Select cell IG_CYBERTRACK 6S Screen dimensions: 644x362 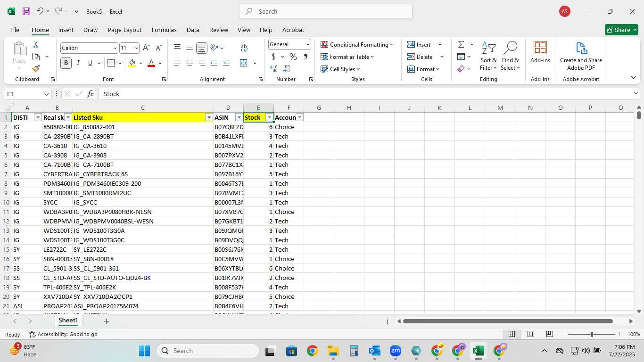(142, 174)
